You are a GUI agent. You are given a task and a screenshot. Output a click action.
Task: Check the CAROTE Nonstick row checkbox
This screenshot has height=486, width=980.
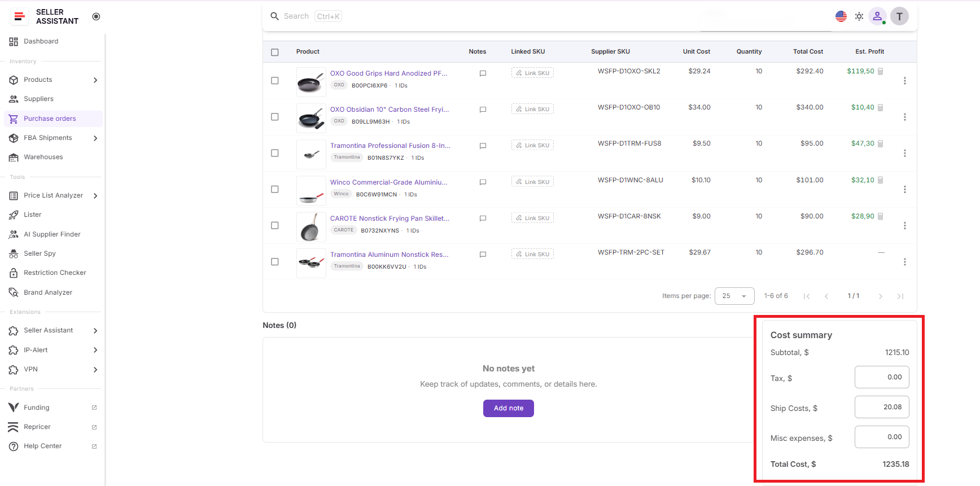[275, 225]
